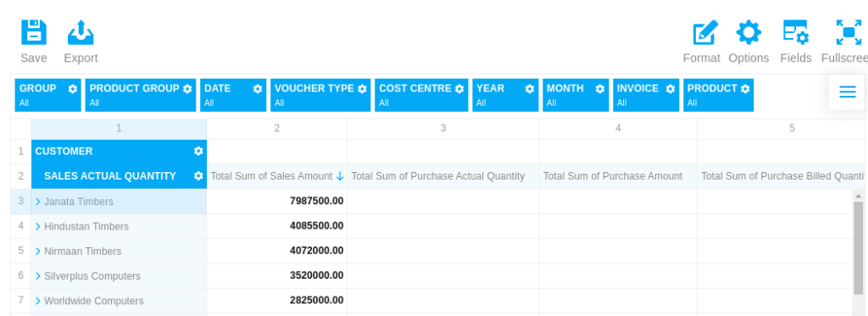This screenshot has height=316, width=868.
Task: Click the MONTH filter label
Action: click(x=565, y=89)
